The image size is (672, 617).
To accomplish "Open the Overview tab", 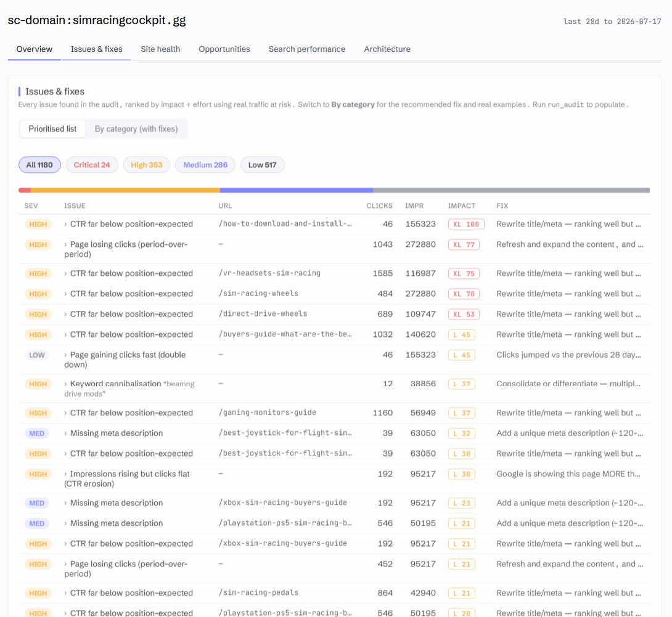I will click(35, 49).
